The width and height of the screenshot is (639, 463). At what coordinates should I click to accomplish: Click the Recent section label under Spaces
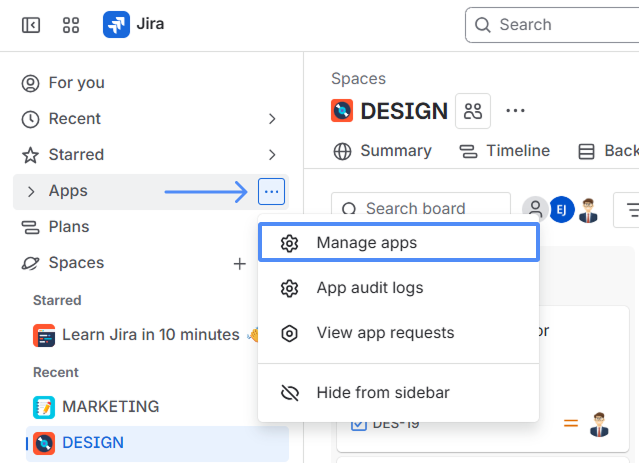click(x=56, y=373)
